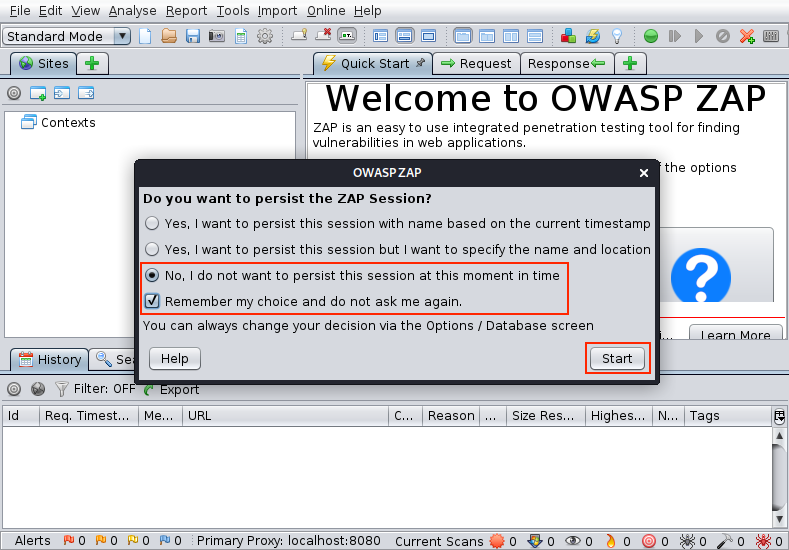Select No, do not persist this session
Image resolution: width=789 pixels, height=550 pixels.
click(x=352, y=276)
